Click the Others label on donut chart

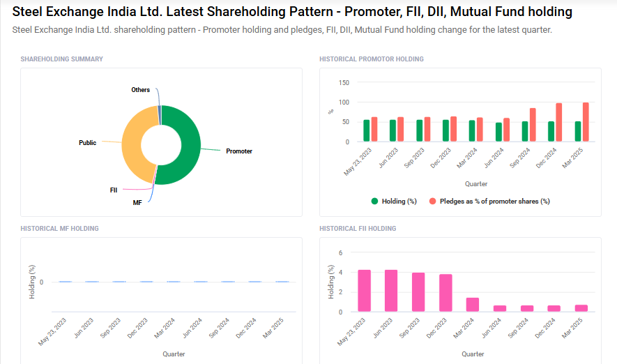(x=140, y=90)
